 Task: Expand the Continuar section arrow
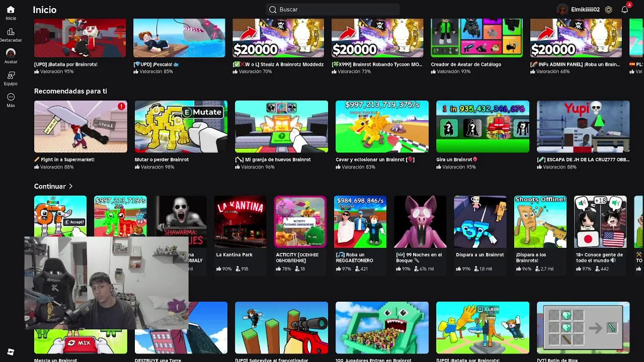[x=70, y=187]
